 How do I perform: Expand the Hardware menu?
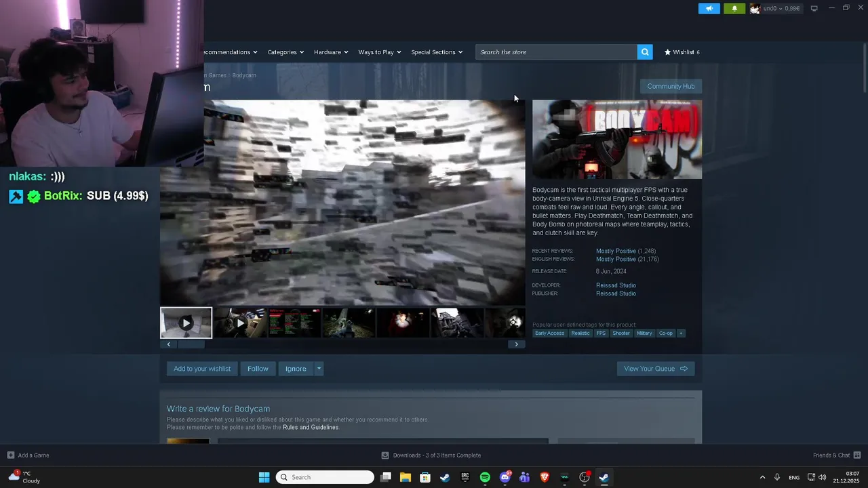pos(331,52)
